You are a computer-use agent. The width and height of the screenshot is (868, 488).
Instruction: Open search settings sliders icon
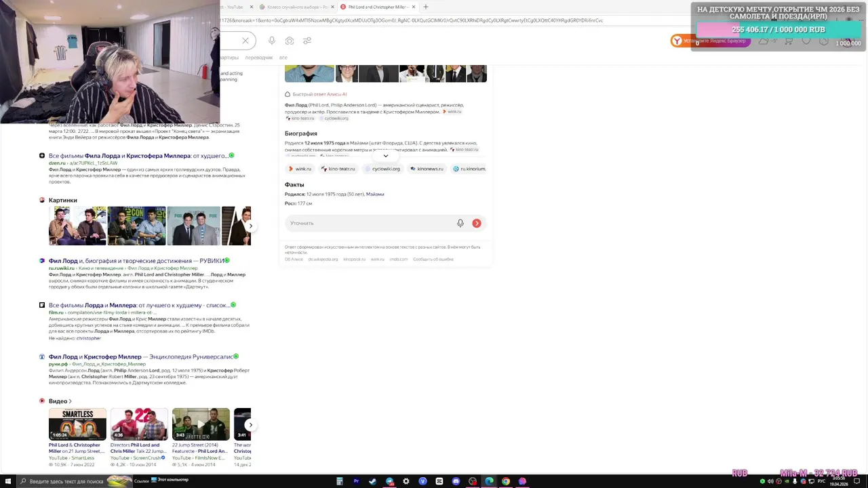[307, 41]
